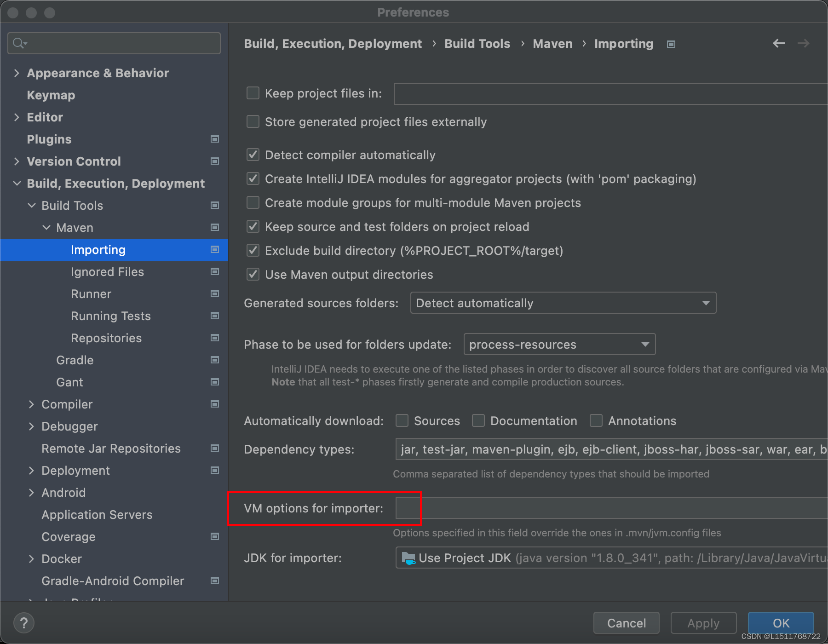Toggle Use Maven output directories
The image size is (828, 644).
pos(253,274)
